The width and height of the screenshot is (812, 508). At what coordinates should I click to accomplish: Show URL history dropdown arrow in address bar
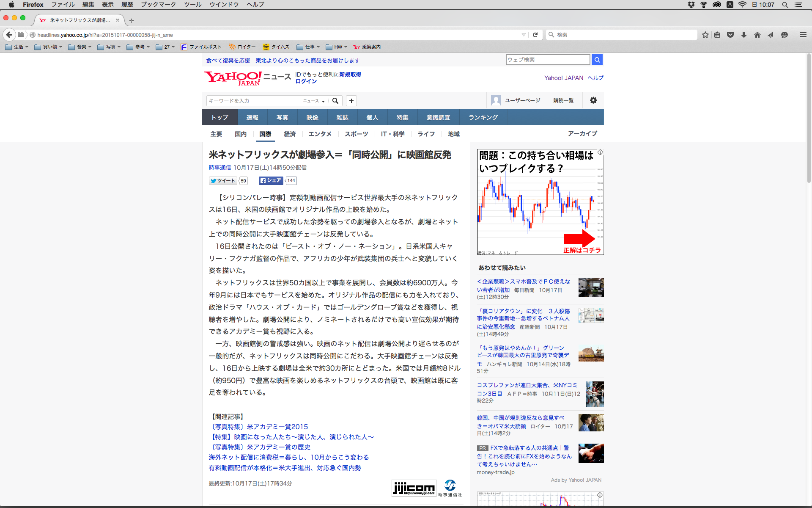point(524,35)
